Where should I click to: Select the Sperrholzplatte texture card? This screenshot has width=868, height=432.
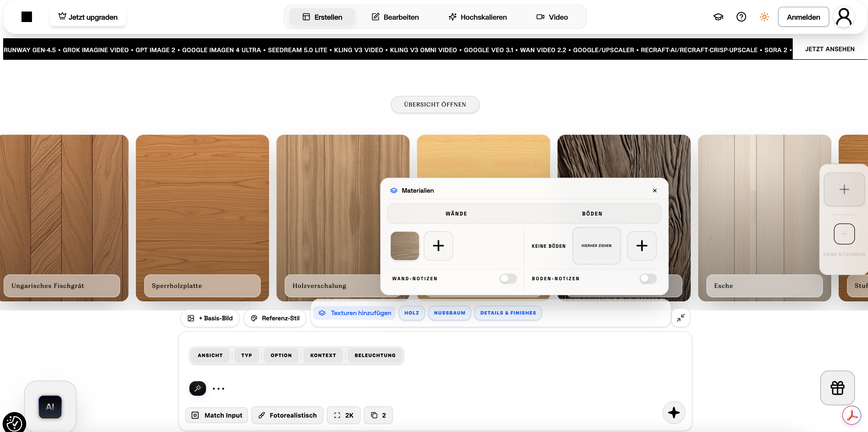tap(202, 218)
